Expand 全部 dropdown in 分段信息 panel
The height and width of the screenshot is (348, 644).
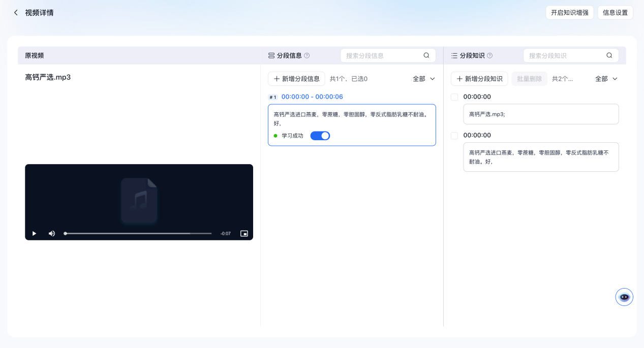pos(424,79)
